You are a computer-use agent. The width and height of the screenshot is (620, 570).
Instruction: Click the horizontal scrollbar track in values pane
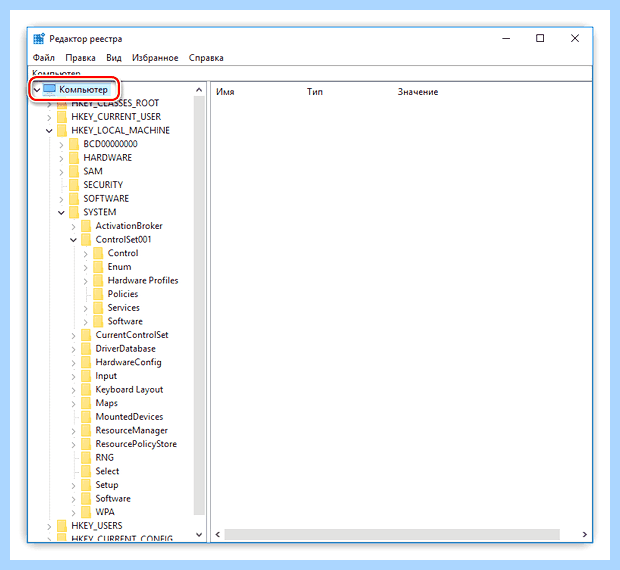point(392,534)
